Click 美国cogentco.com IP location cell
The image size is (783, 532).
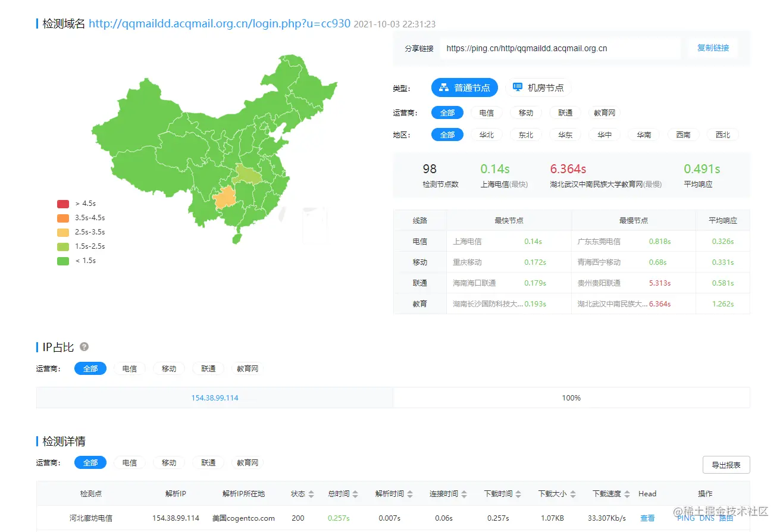(243, 518)
